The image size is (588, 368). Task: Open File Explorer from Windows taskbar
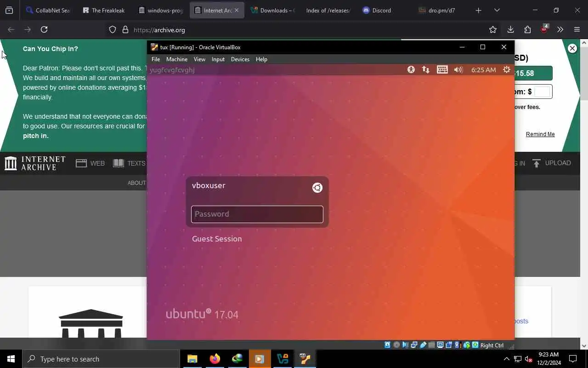click(x=192, y=359)
